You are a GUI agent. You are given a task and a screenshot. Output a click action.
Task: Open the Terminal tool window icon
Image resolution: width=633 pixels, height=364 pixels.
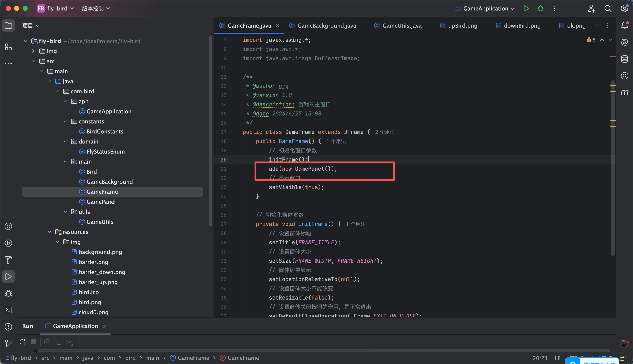(9, 310)
